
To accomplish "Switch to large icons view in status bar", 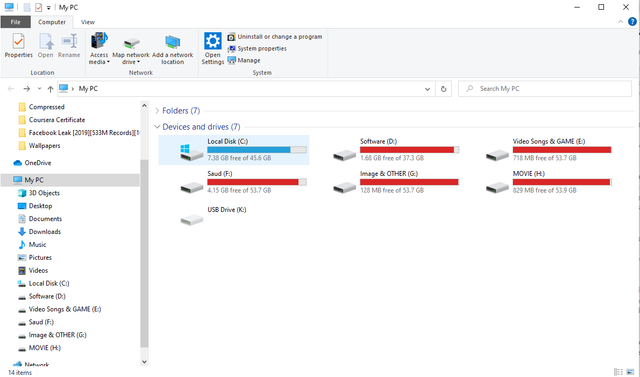I will (630, 372).
